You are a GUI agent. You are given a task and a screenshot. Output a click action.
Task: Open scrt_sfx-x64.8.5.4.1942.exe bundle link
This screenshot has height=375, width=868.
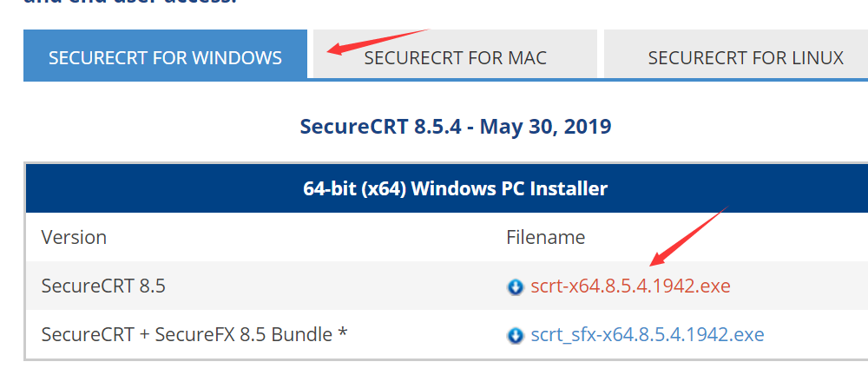coord(648,334)
